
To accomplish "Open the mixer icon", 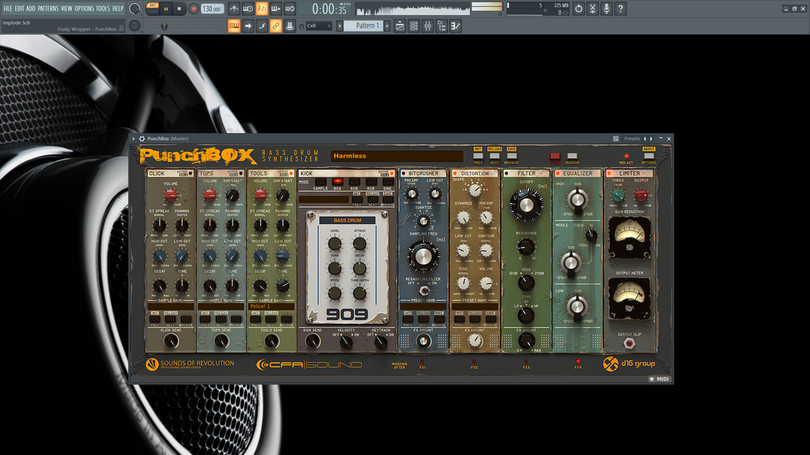I will 428,26.
